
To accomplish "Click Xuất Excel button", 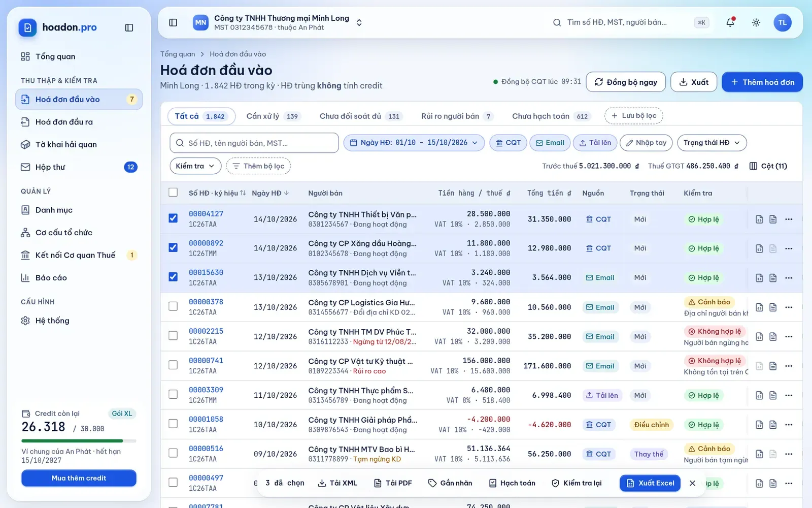I will tap(650, 483).
